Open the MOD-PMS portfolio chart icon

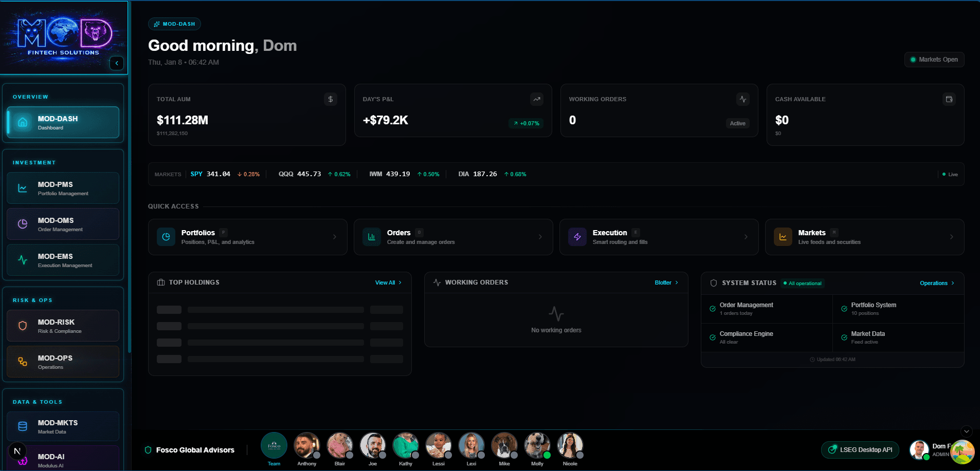pos(23,188)
